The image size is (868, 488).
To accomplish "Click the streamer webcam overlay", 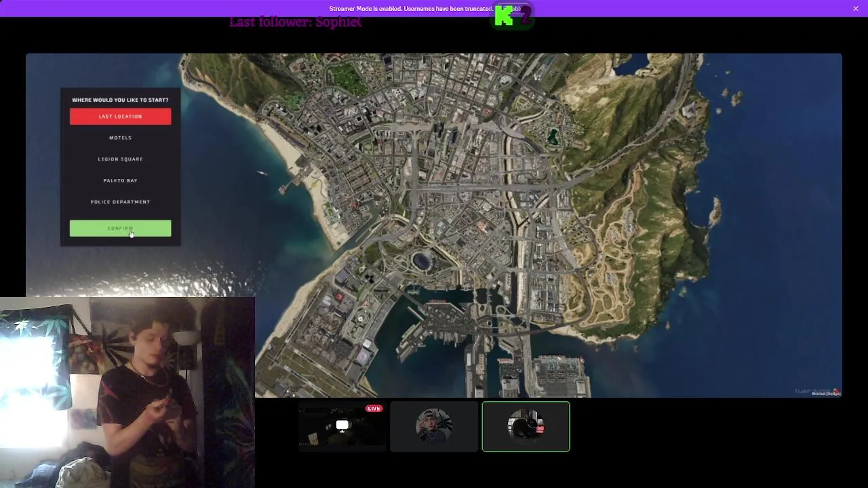I will [x=127, y=392].
